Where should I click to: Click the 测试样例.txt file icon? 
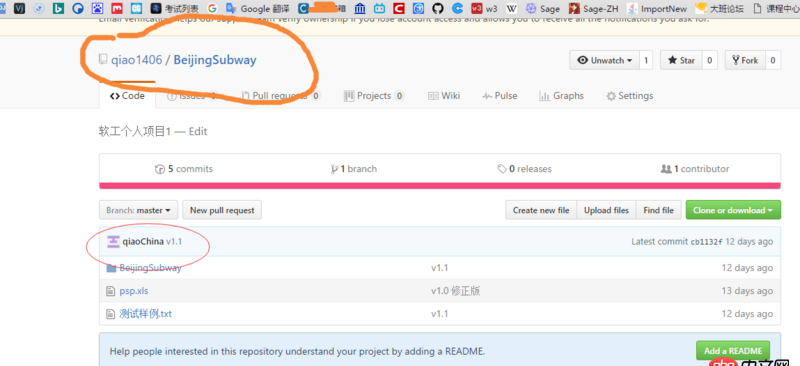coord(110,314)
